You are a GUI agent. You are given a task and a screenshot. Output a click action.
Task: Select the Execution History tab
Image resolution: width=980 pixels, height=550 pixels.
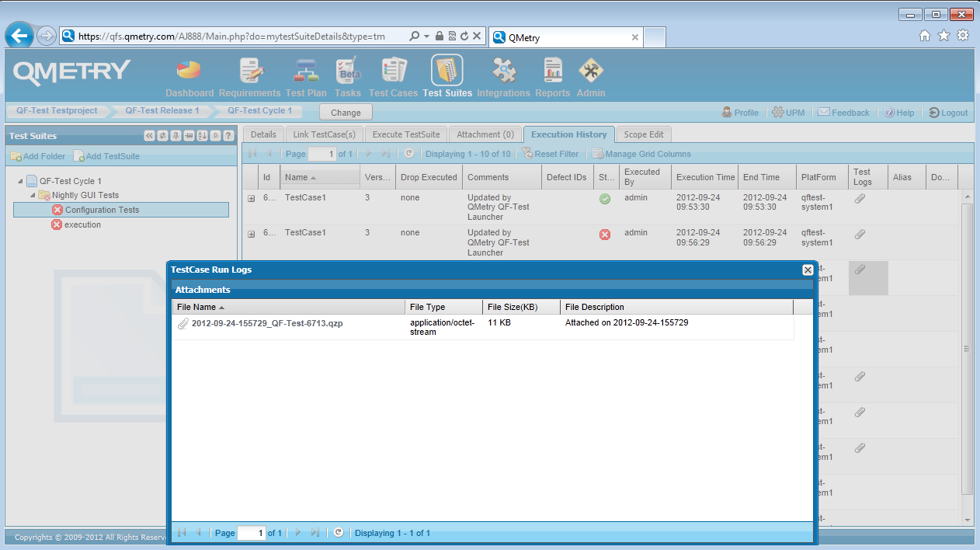tap(569, 134)
